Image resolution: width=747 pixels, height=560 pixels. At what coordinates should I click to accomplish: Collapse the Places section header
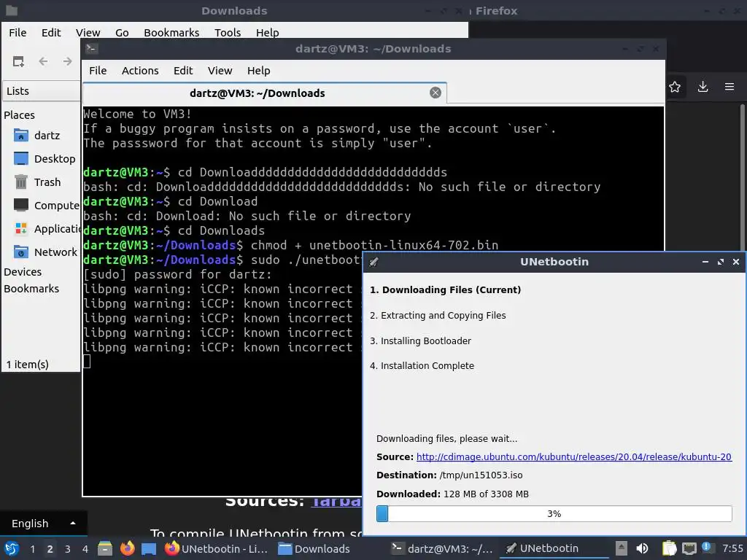click(19, 115)
